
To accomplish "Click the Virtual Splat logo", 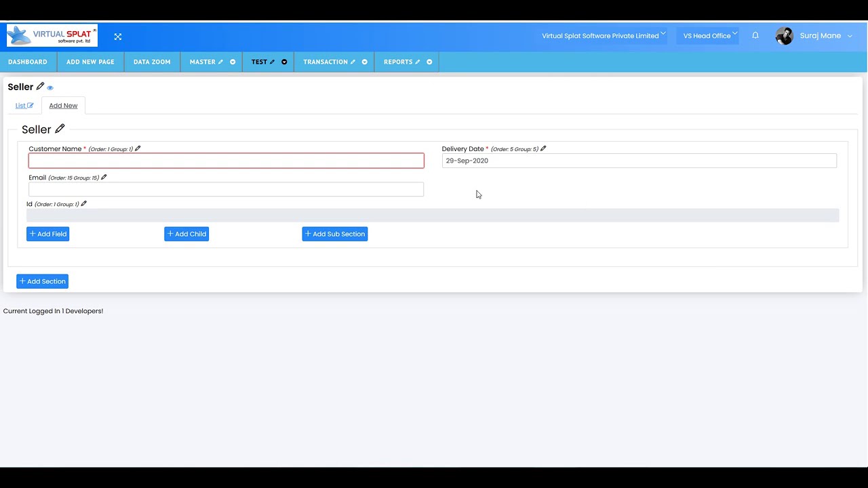I will coord(52,36).
